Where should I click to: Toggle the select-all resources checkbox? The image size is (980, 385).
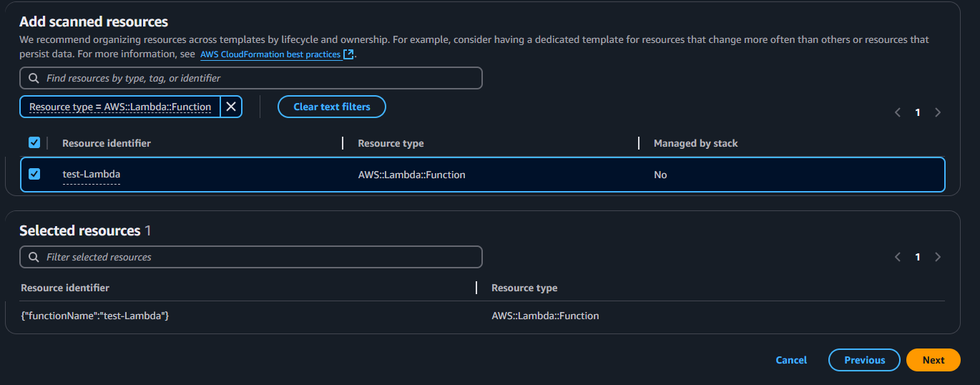click(34, 143)
